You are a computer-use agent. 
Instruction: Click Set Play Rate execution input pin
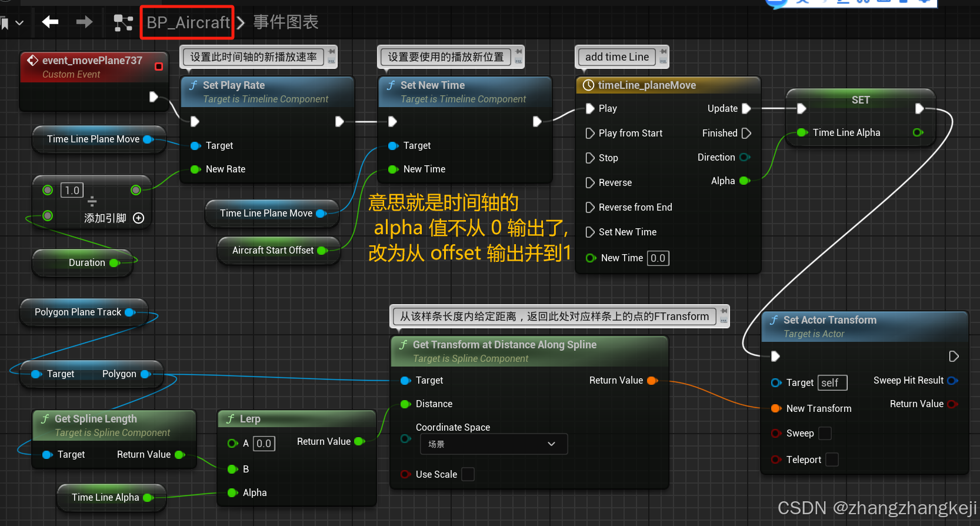[195, 121]
